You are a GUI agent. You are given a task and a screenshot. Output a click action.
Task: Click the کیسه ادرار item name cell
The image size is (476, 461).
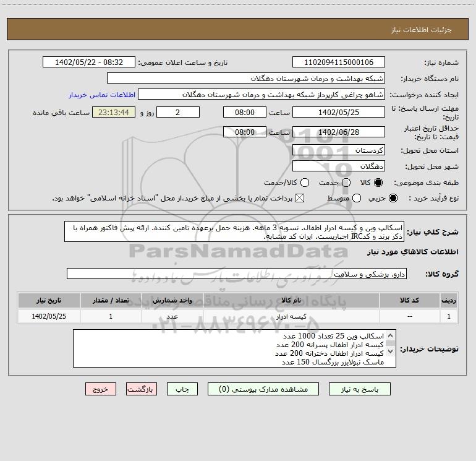coord(291,316)
